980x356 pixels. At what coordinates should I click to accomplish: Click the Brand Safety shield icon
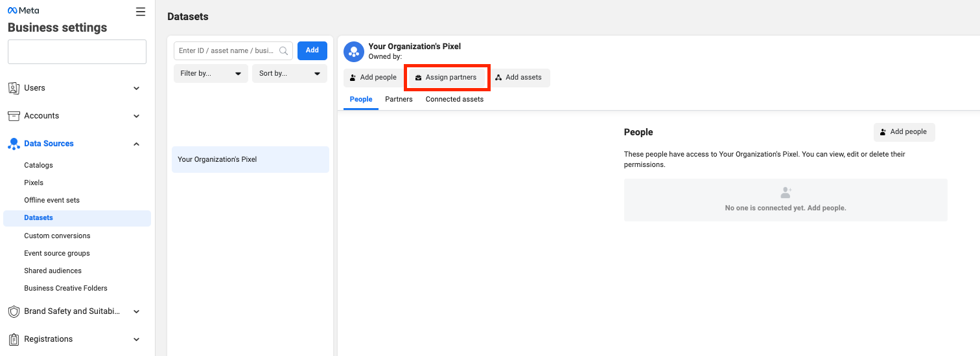(x=14, y=311)
